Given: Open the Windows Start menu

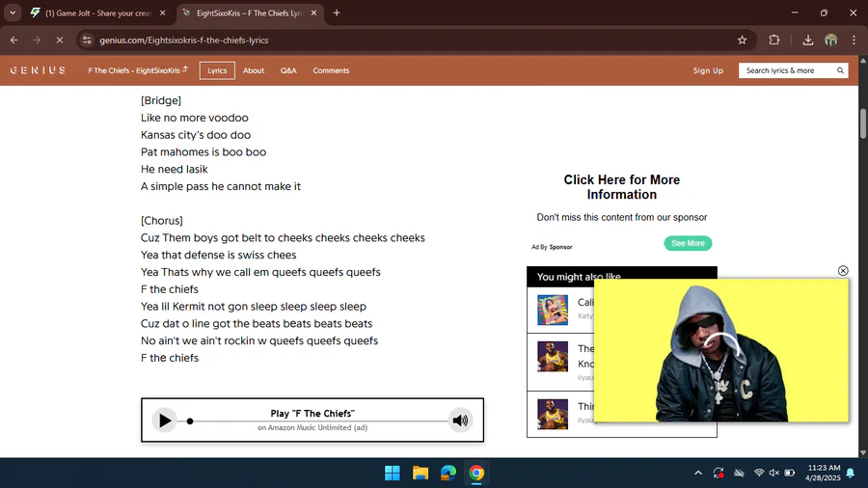Looking at the screenshot, I should [393, 474].
